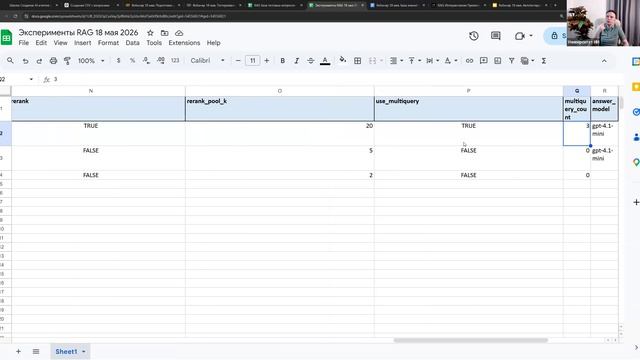Increase decimal places
640x360 pixels.
click(161, 60)
